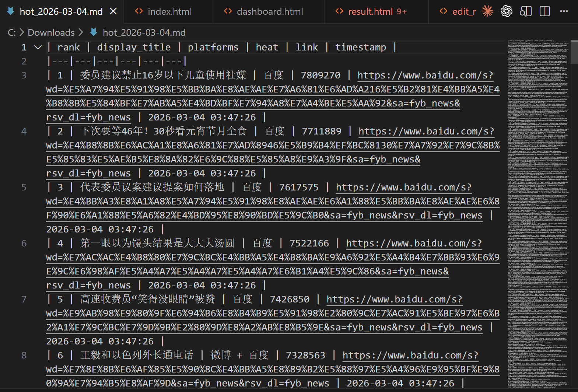
Task: Open hot_2026-03-04.md breadcrumb dropdown
Action: coord(144,32)
